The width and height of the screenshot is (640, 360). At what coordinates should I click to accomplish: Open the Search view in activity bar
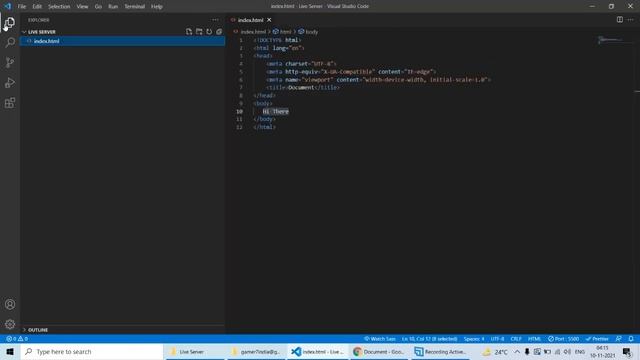pyautogui.click(x=10, y=42)
